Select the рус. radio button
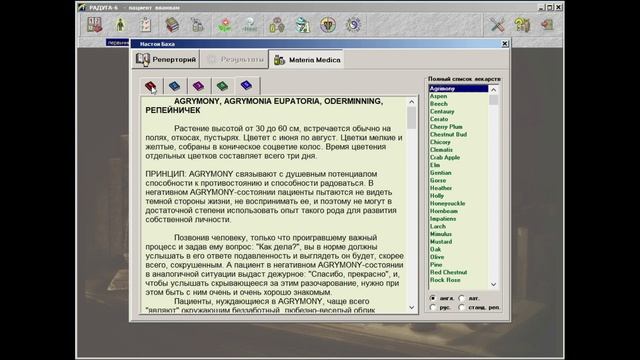The height and width of the screenshot is (360, 640). click(433, 307)
